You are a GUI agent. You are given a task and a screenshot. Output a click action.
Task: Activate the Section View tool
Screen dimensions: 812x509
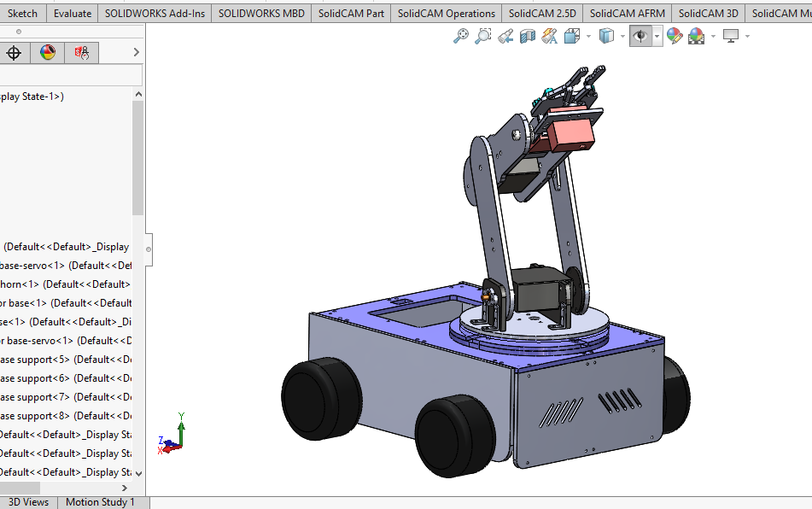(527, 36)
